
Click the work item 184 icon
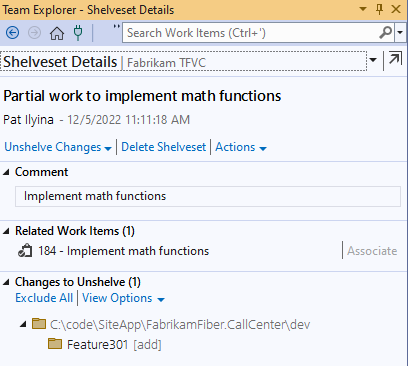[25, 251]
